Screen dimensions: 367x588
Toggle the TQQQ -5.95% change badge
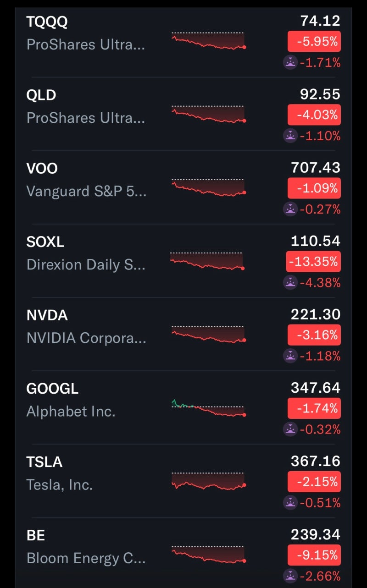(314, 42)
